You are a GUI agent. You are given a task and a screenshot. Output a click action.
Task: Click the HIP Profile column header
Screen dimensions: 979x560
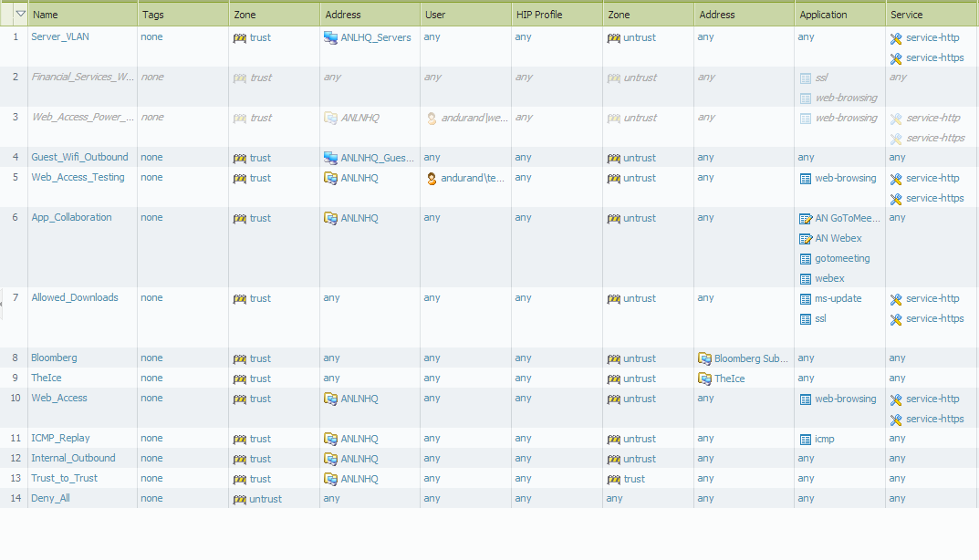(538, 15)
